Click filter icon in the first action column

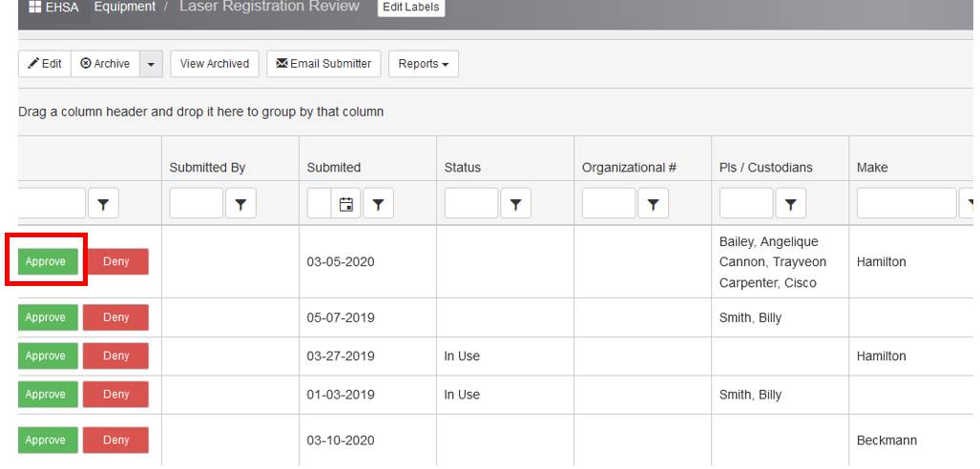[103, 203]
